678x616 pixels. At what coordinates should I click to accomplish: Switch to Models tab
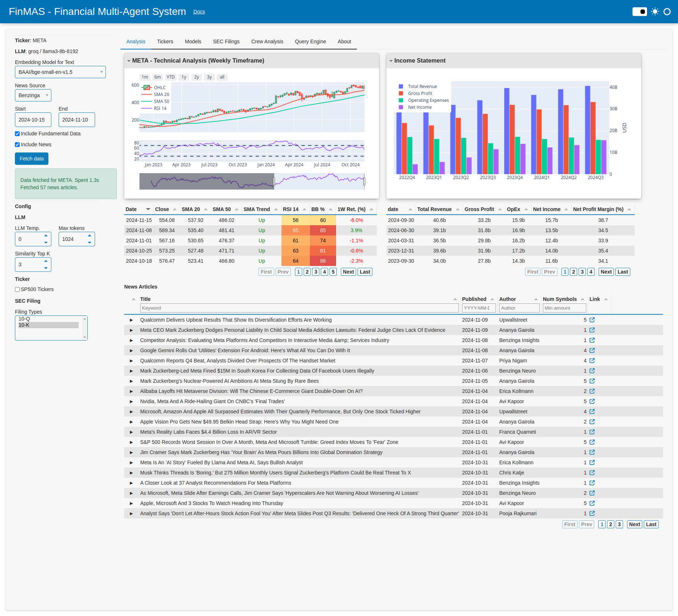(x=193, y=41)
